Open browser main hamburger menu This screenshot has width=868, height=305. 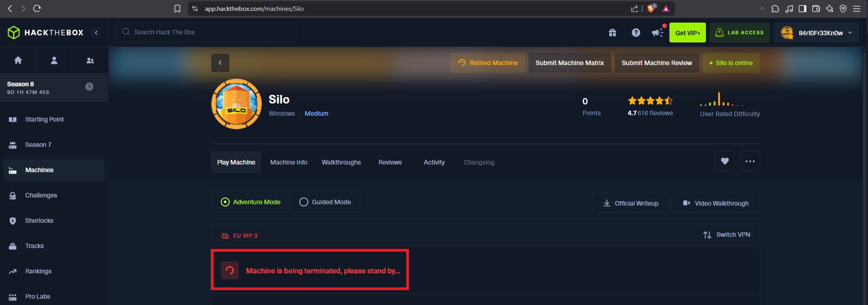pos(857,9)
